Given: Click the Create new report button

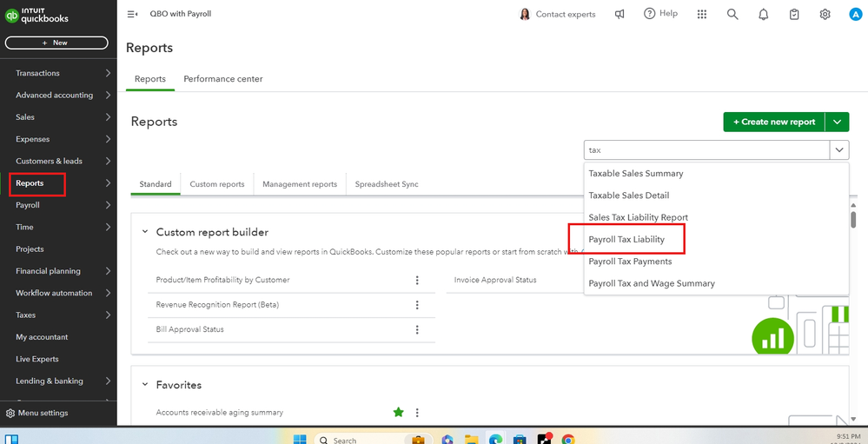Looking at the screenshot, I should pos(774,122).
